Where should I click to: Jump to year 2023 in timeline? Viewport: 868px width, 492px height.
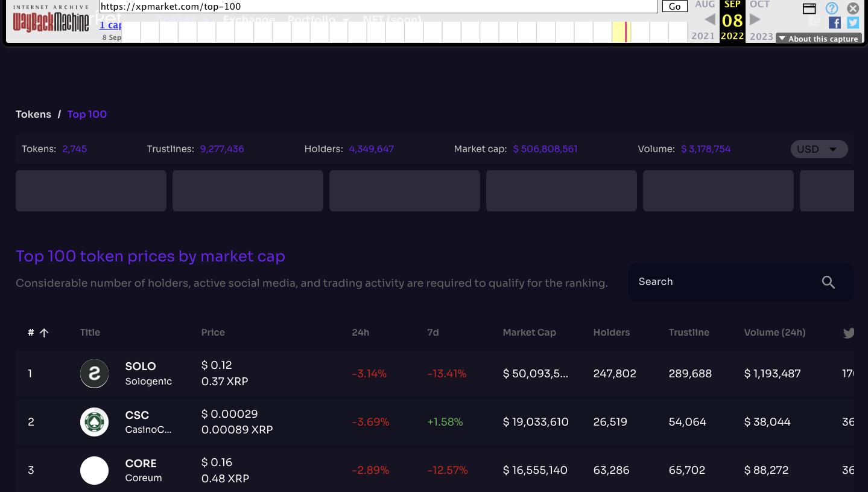pyautogui.click(x=761, y=36)
